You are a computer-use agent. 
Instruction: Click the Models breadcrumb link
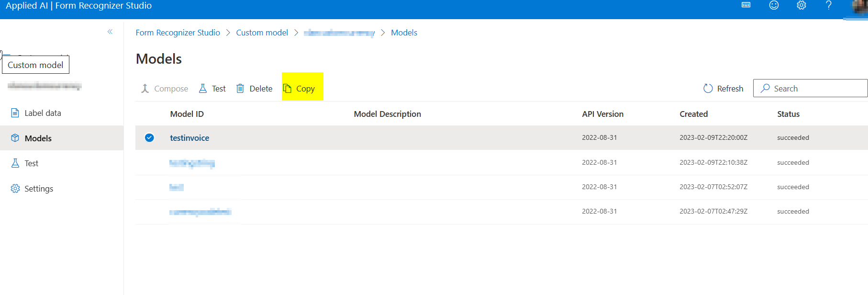coord(404,33)
